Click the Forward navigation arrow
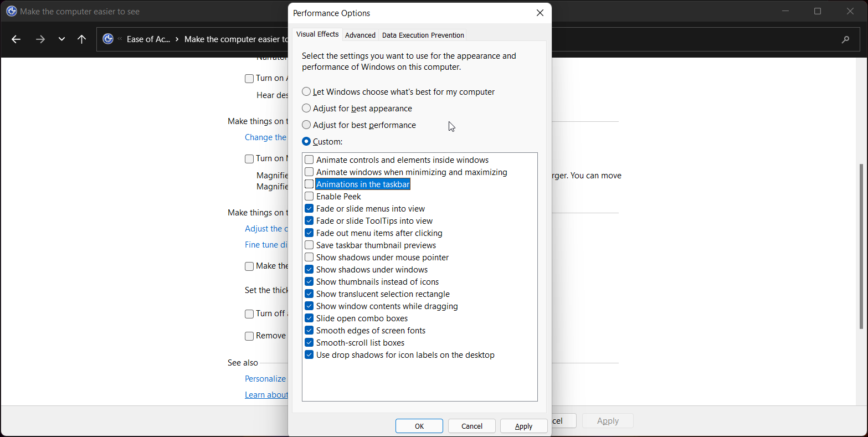This screenshot has height=437, width=868. (x=40, y=39)
